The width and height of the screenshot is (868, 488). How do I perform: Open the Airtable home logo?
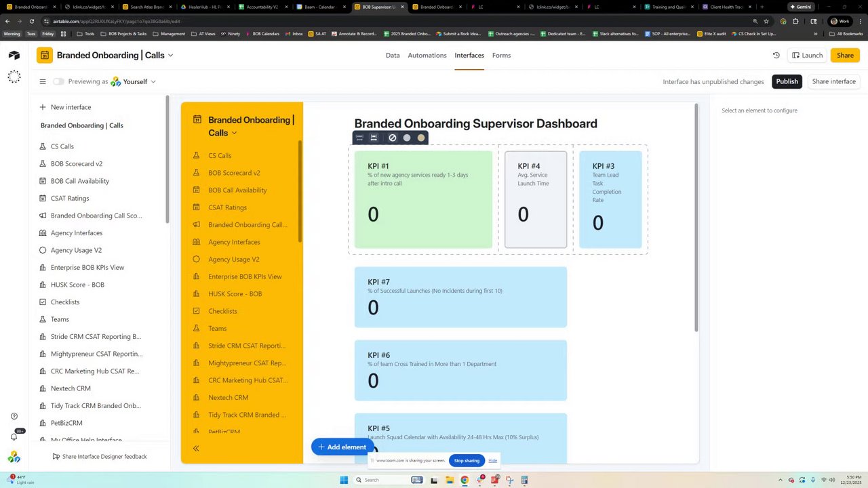[x=14, y=55]
